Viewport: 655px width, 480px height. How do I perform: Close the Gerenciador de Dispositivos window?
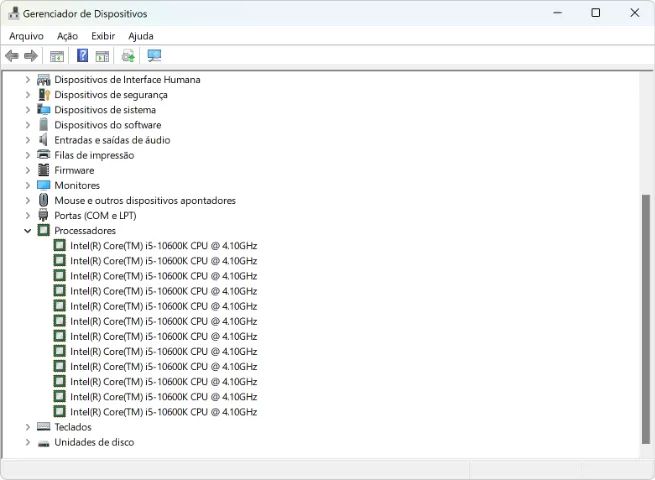(x=635, y=13)
